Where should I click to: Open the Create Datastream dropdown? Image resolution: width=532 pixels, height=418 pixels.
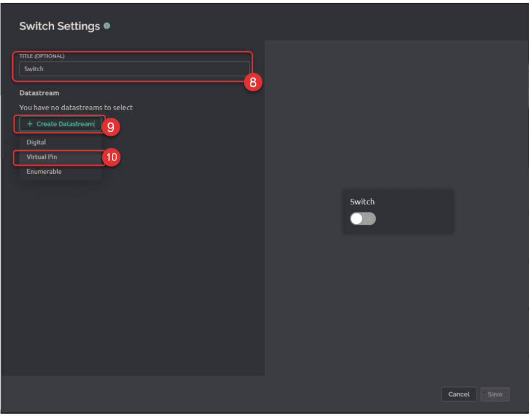(x=60, y=124)
